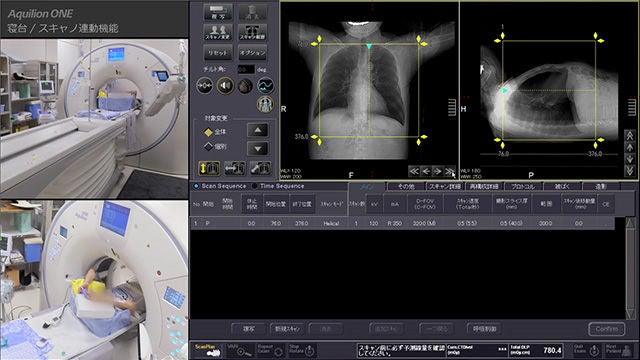Image resolution: width=640 pixels, height=360 pixels.
Task: Click the オプション button
Action: (x=252, y=53)
